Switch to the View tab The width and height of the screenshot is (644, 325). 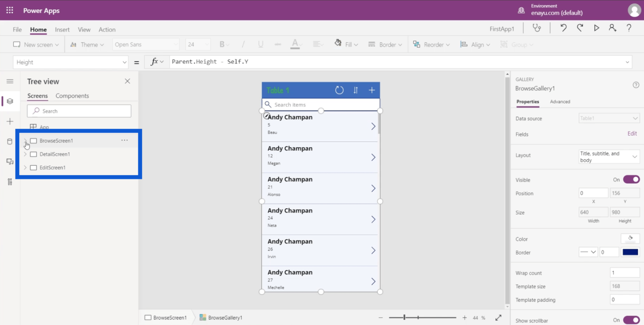tap(84, 29)
